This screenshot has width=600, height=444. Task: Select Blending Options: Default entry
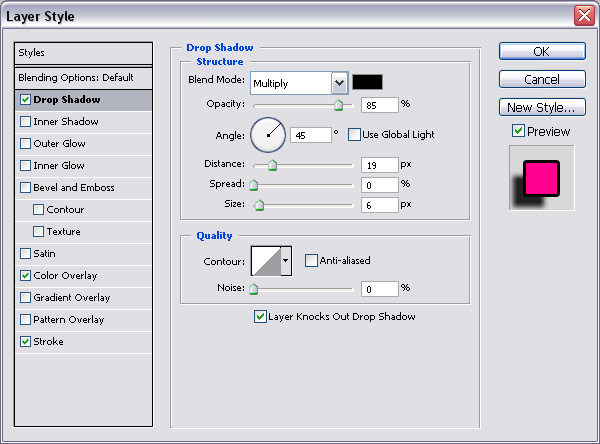pos(83,77)
